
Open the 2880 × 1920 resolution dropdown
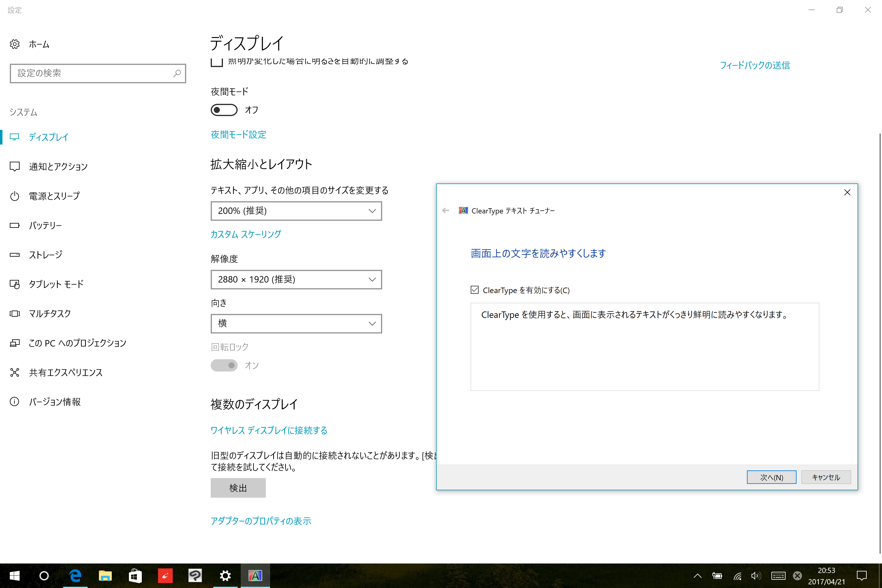(x=296, y=279)
